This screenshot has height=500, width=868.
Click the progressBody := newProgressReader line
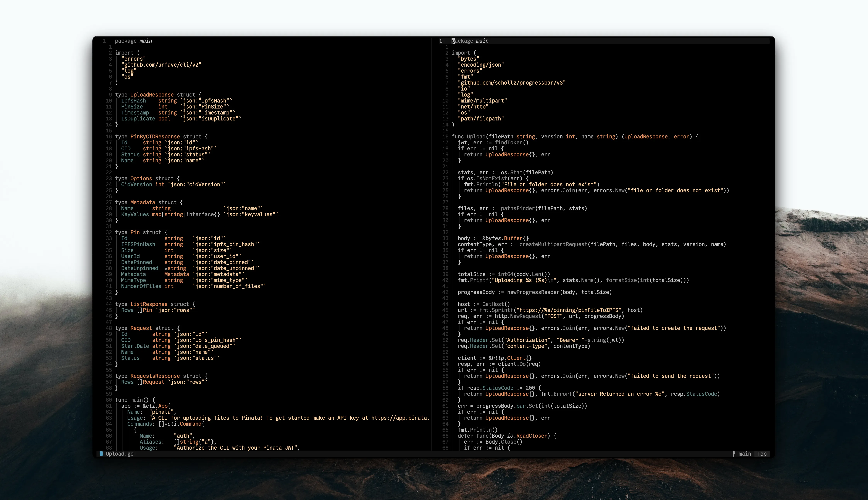pos(535,292)
